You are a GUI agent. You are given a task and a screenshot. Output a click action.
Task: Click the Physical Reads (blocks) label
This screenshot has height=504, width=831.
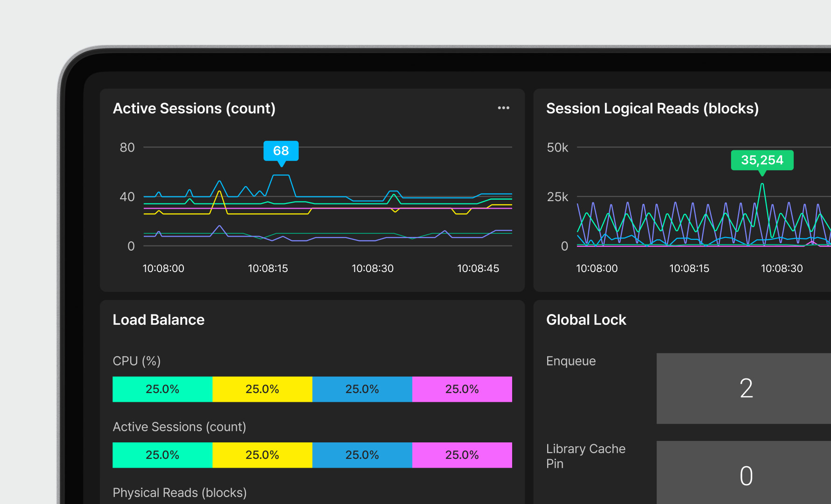[180, 493]
